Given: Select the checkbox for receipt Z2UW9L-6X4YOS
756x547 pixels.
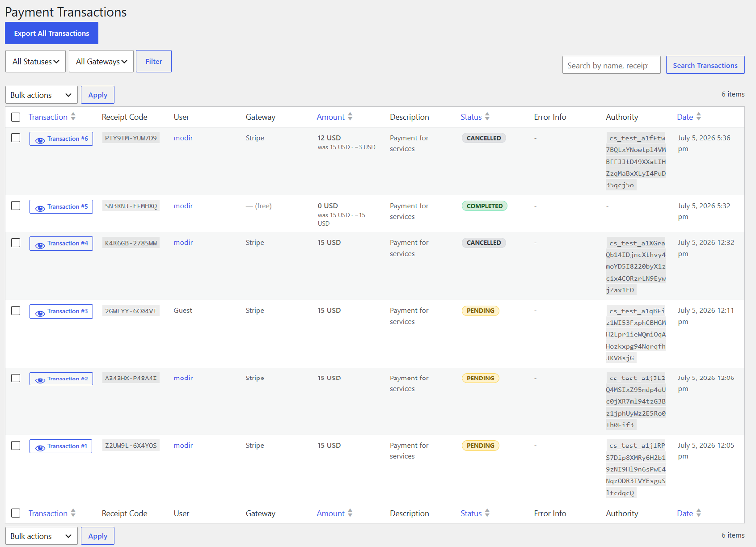Looking at the screenshot, I should 16,446.
